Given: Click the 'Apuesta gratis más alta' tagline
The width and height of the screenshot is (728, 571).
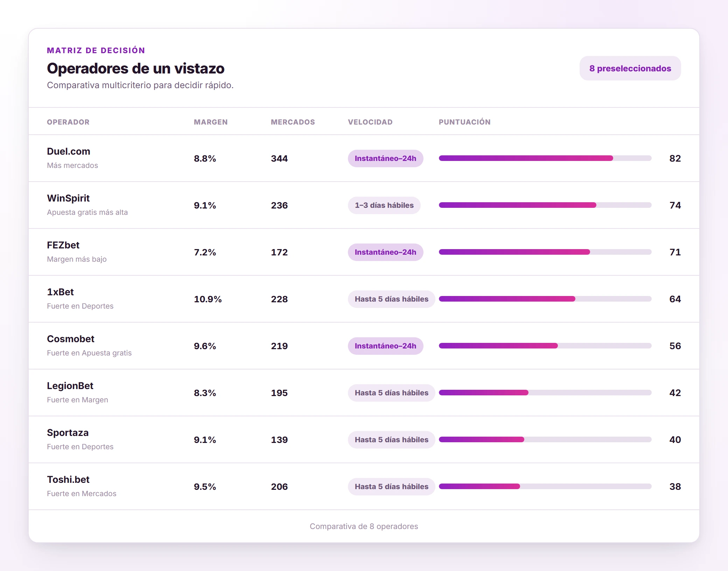Looking at the screenshot, I should tap(87, 212).
